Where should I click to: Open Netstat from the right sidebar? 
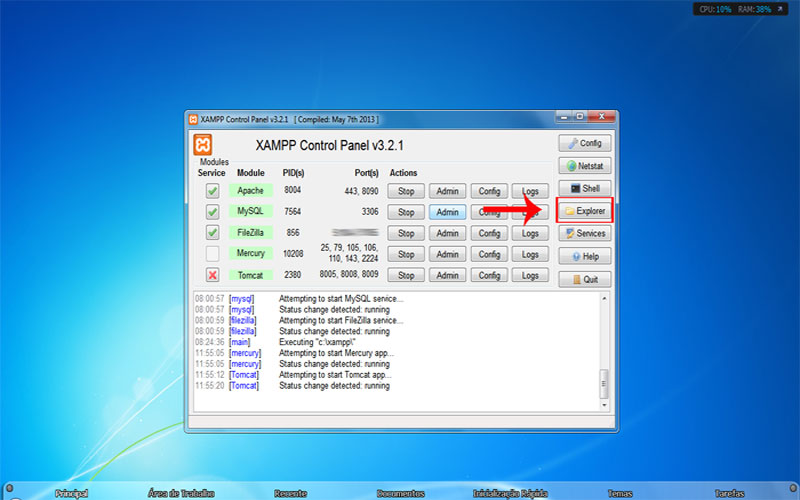[585, 166]
